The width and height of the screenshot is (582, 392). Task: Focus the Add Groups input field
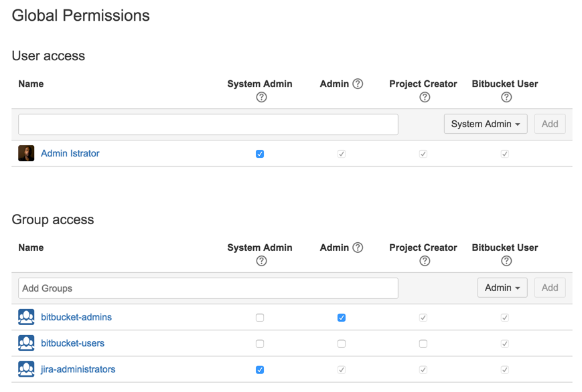pyautogui.click(x=208, y=288)
